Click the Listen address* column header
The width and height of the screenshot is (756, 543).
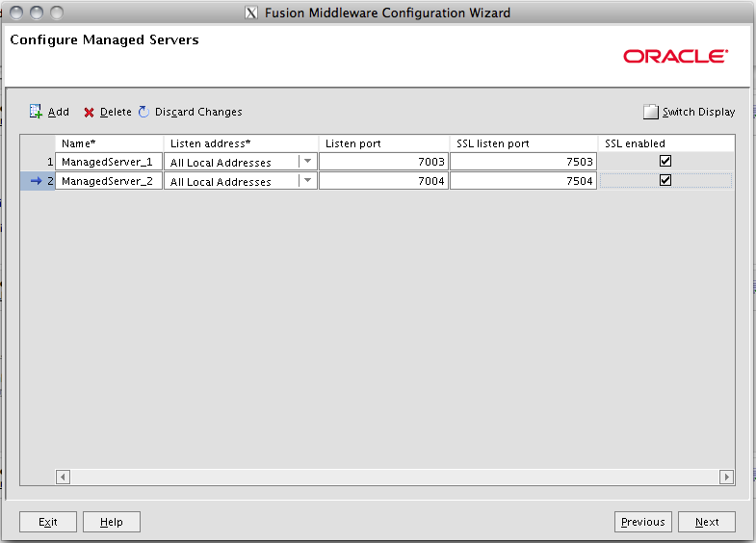point(241,143)
